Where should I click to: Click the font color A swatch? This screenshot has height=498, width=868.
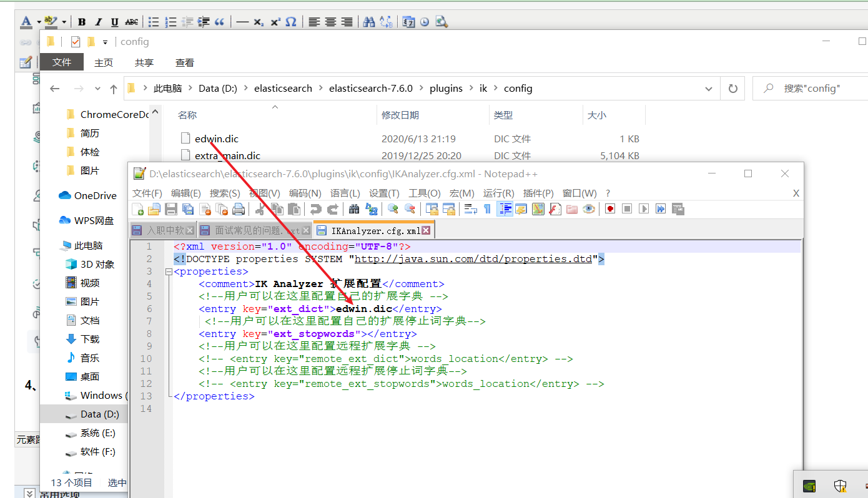click(26, 22)
